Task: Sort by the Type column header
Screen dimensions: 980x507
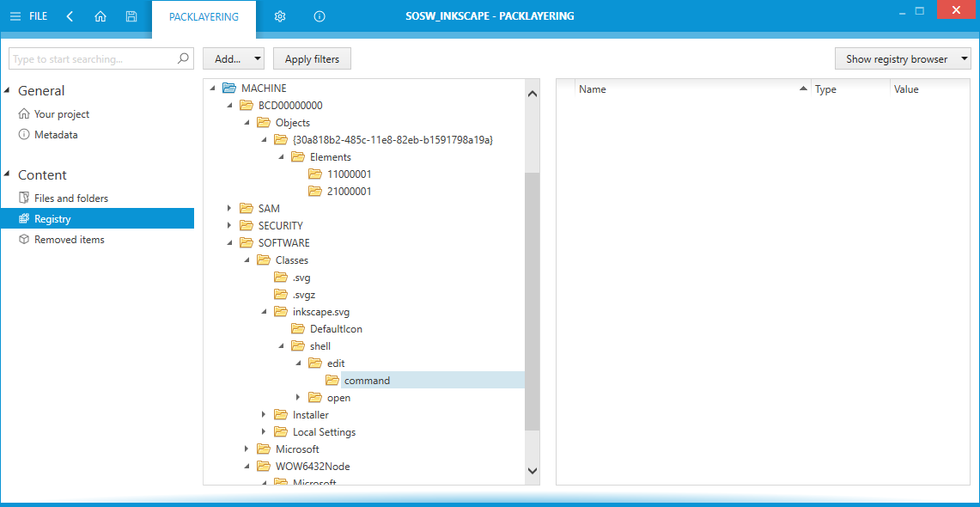Action: click(850, 89)
